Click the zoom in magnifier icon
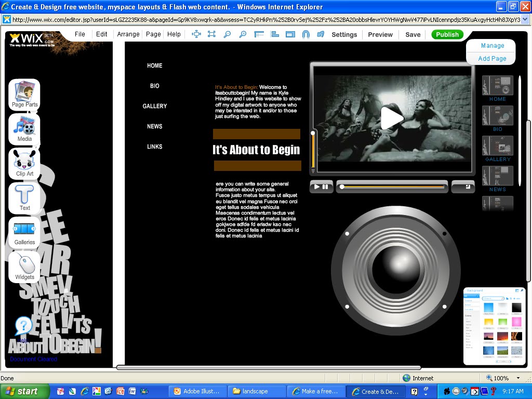 [243, 34]
